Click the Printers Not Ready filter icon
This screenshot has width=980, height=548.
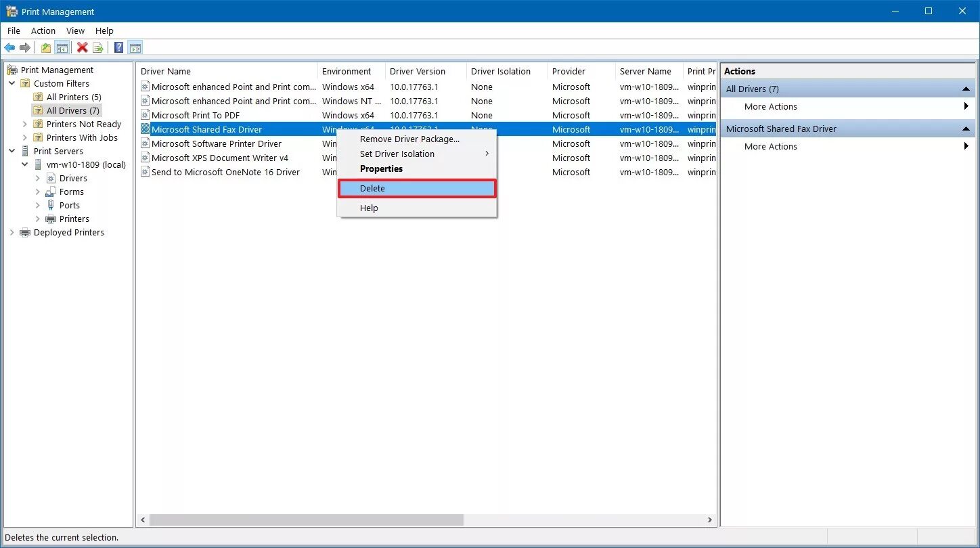pos(39,124)
